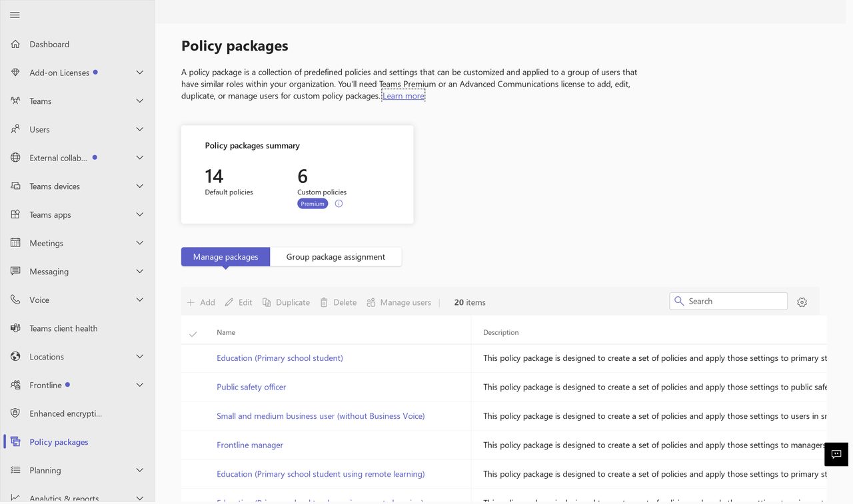Image resolution: width=853 pixels, height=504 pixels.
Task: Click the Teams apps icon
Action: [15, 214]
